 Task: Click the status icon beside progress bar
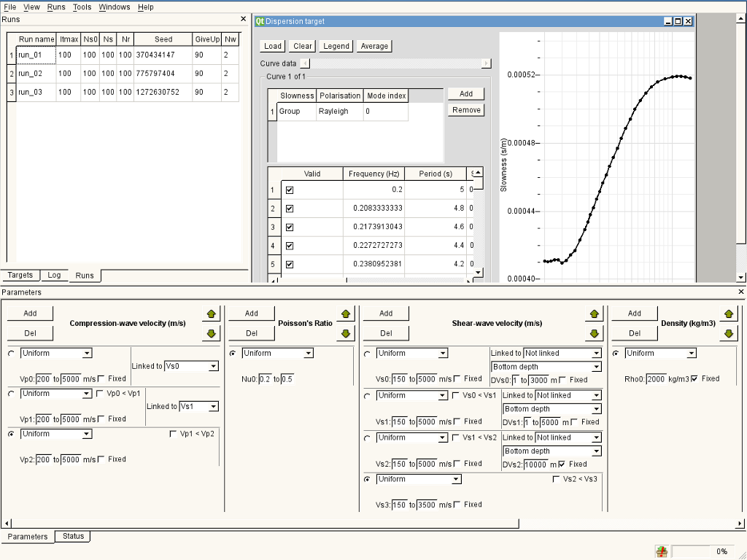point(662,551)
